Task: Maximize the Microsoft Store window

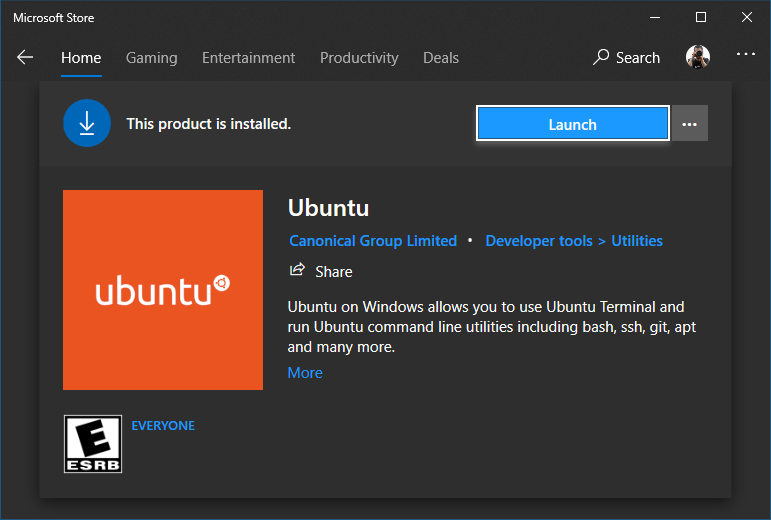Action: coord(701,18)
